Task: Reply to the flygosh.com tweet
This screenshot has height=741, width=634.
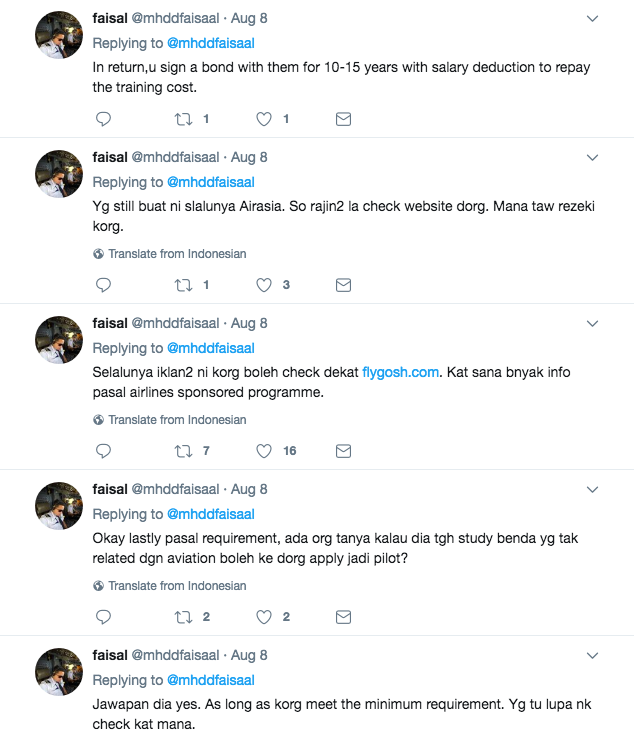Action: [x=102, y=451]
